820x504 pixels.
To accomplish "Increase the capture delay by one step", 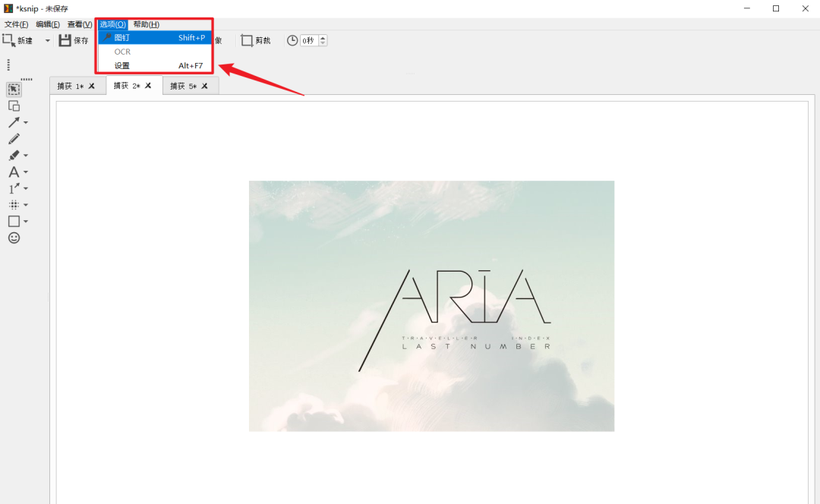I will coord(323,38).
